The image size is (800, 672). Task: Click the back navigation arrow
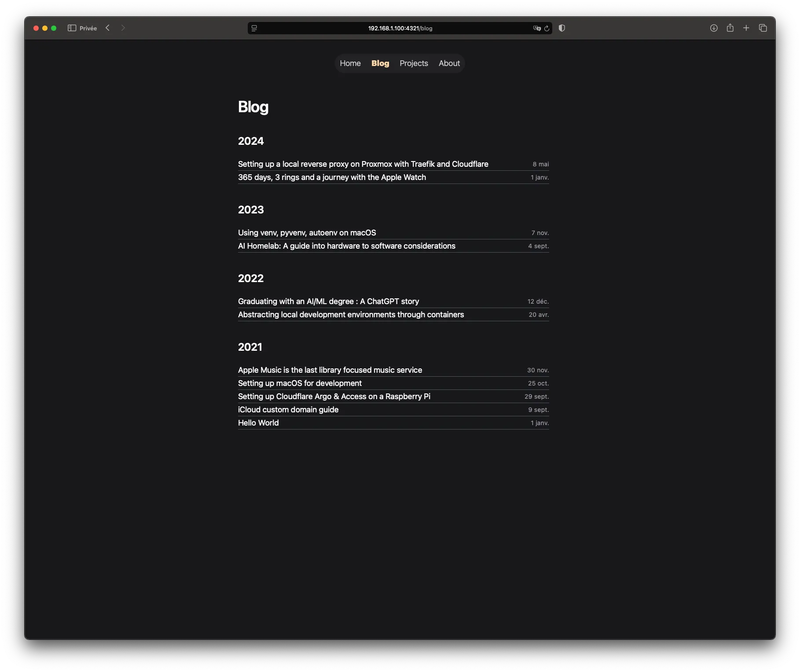tap(108, 28)
